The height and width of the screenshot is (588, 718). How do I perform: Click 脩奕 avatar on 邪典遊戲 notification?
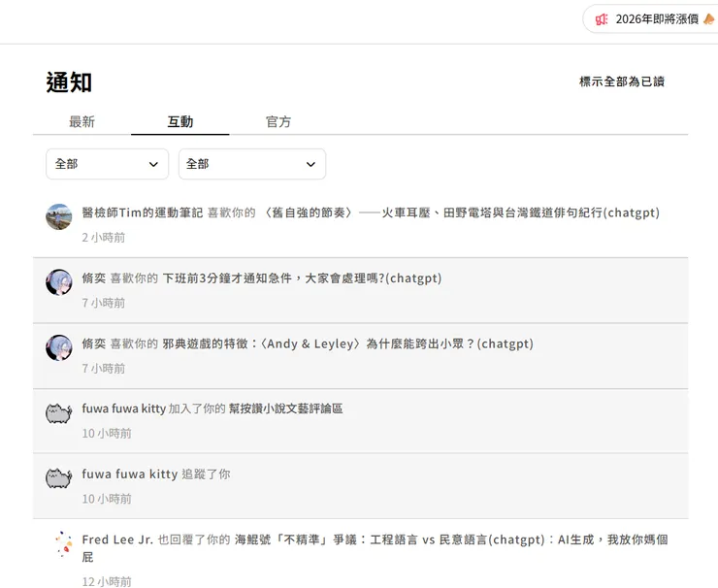59,347
